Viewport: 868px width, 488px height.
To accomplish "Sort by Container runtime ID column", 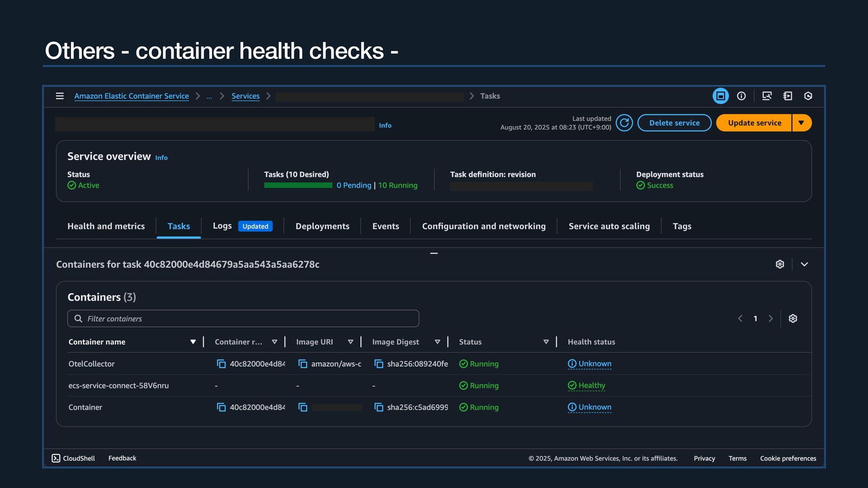I will click(274, 342).
